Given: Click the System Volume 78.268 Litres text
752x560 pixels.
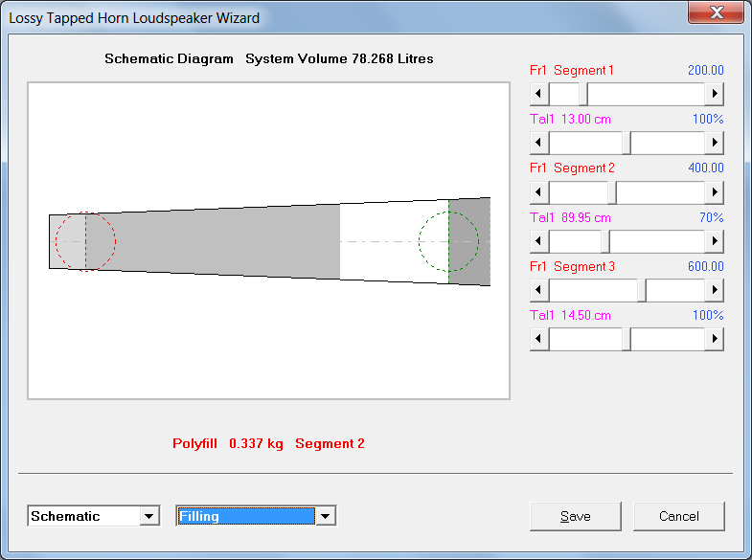Looking at the screenshot, I should pyautogui.click(x=339, y=59).
